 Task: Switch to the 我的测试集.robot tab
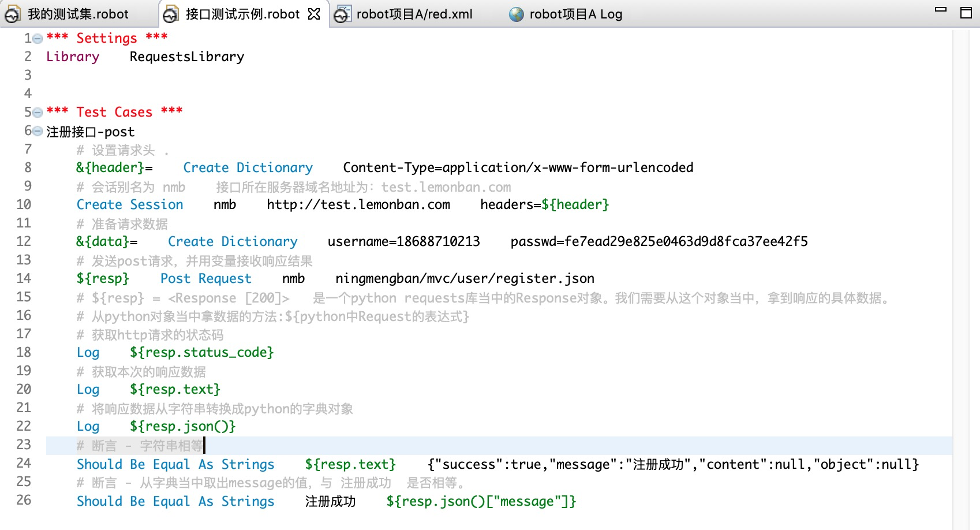tap(78, 14)
